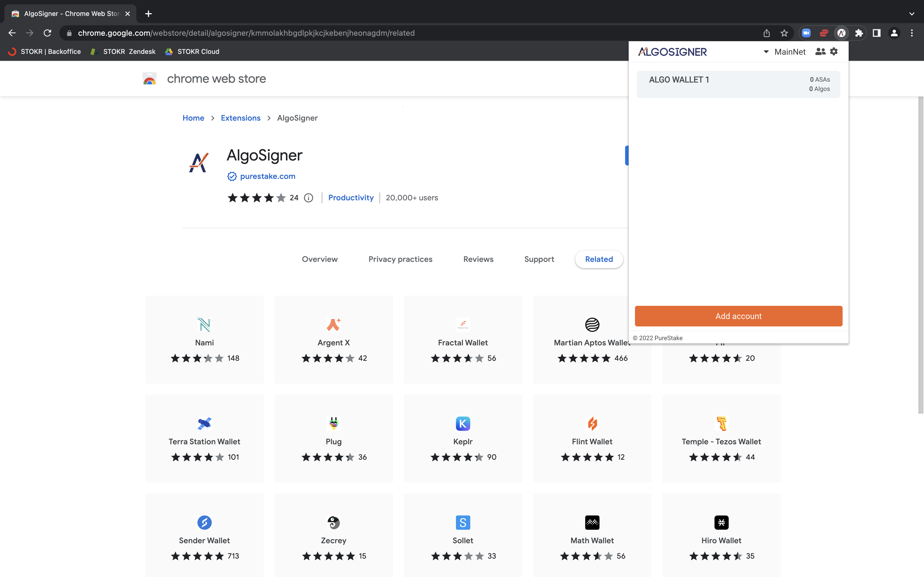
Task: Open AlgoSigner settings gear icon
Action: (x=834, y=52)
